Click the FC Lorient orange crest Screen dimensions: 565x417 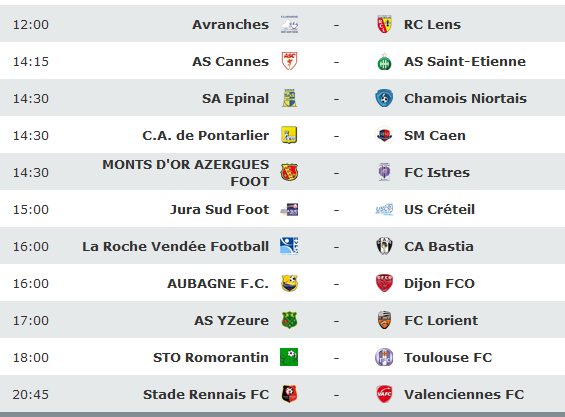384,320
